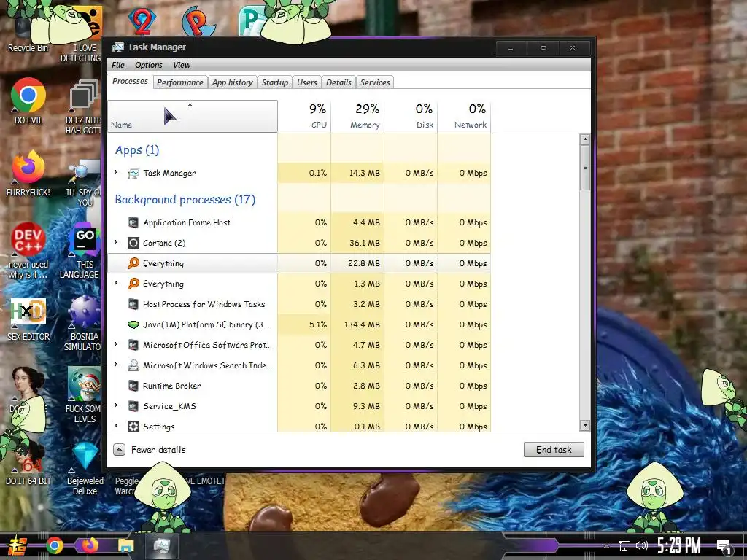Click the Task Manager taskbar button
747x560 pixels.
click(x=162, y=545)
